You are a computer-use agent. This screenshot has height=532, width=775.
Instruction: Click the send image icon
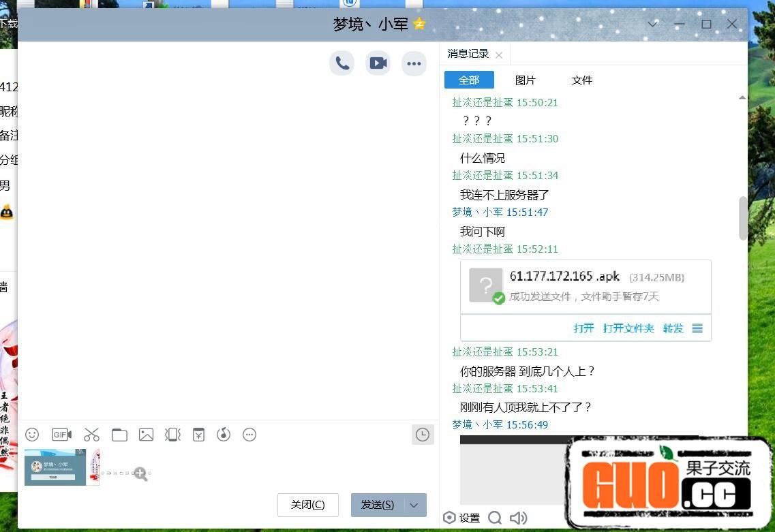(146, 435)
